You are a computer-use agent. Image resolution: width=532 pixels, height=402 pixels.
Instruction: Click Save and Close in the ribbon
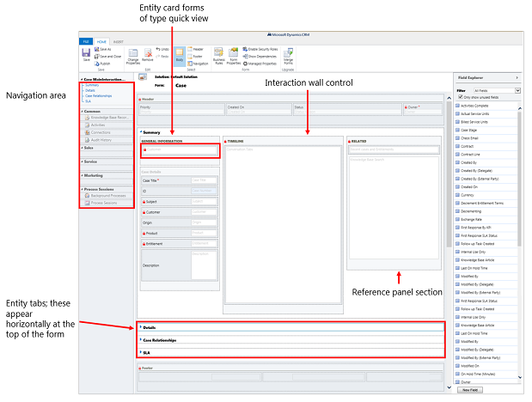click(107, 57)
